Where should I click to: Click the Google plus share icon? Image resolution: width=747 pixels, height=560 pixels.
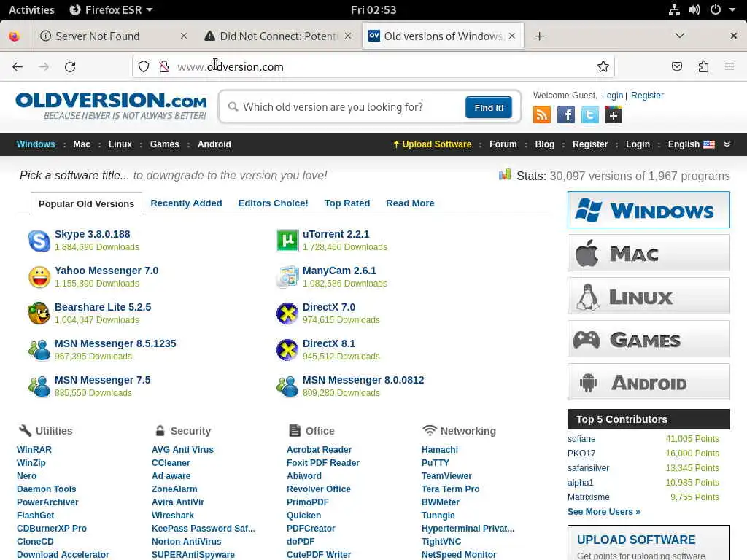click(614, 114)
